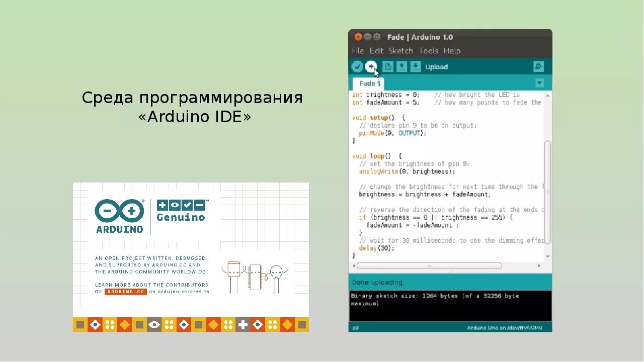644x362 pixels.
Task: Click the Upload arrow icon
Action: pyautogui.click(x=371, y=66)
